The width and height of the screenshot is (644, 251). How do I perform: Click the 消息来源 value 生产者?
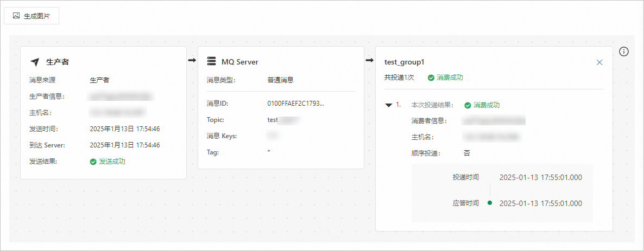(99, 80)
